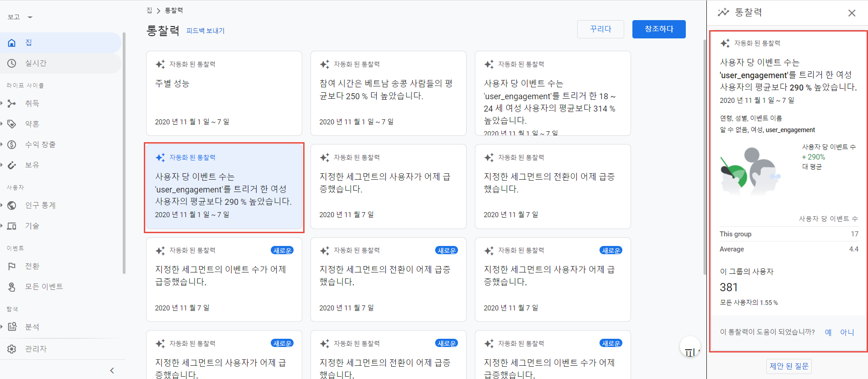The width and height of the screenshot is (868, 379).
Task: Click the globe icon for 인구 통계
Action: 12,205
